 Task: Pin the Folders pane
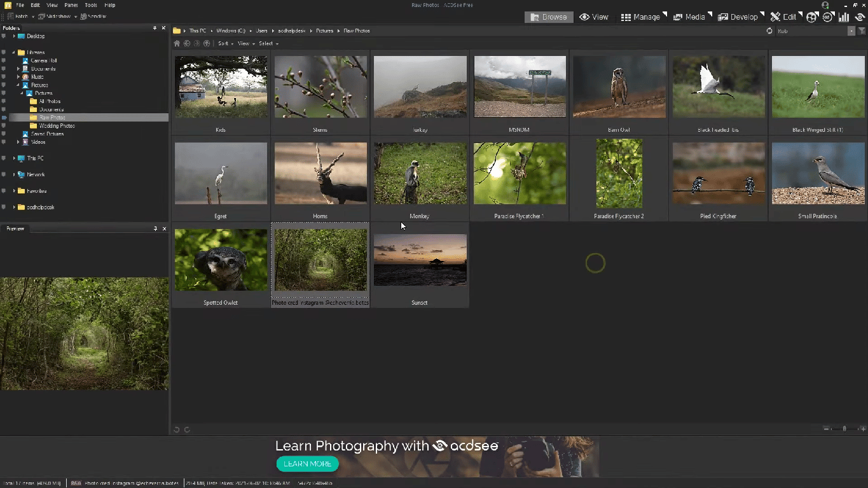tap(155, 28)
